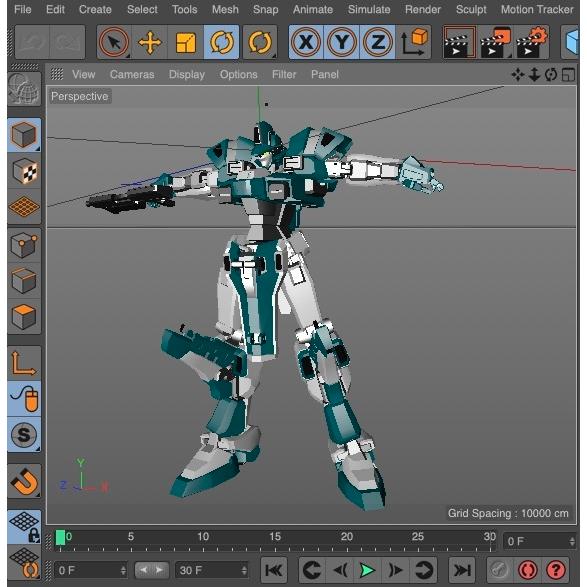Open the viewport Cameras menu

(132, 74)
